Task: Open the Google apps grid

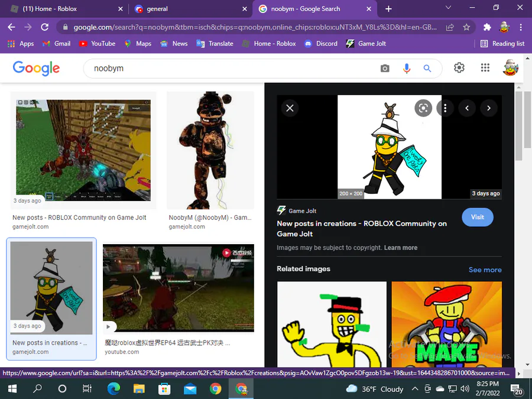Action: [x=485, y=67]
